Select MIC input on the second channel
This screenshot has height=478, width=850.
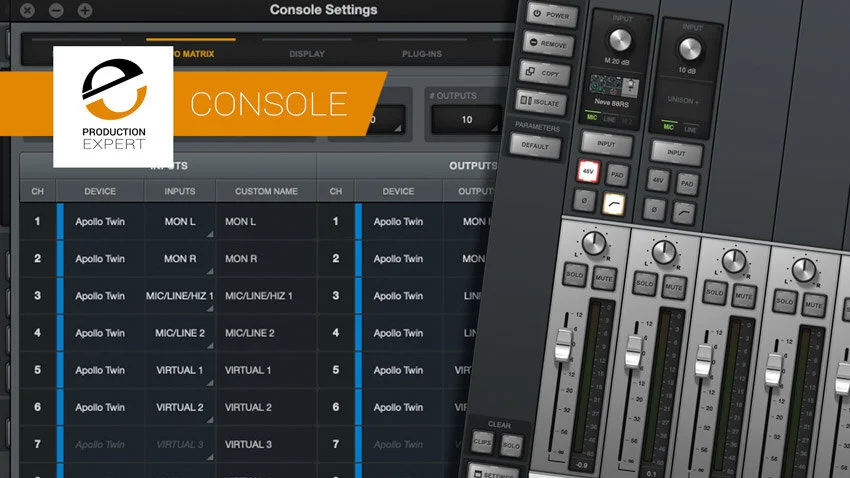pos(669,126)
